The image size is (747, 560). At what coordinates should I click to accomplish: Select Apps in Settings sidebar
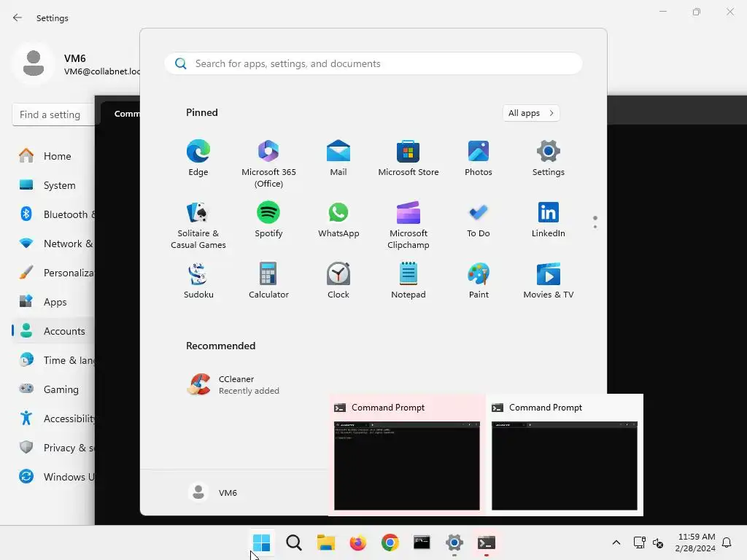pos(53,302)
